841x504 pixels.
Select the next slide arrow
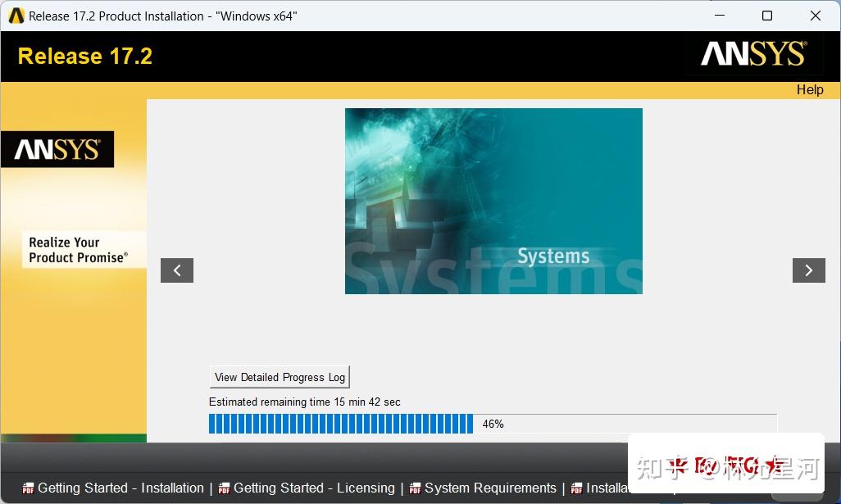pyautogui.click(x=809, y=270)
